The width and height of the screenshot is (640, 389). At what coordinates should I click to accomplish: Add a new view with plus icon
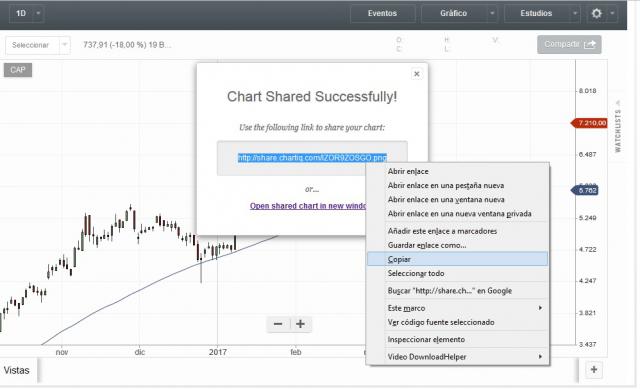594,370
